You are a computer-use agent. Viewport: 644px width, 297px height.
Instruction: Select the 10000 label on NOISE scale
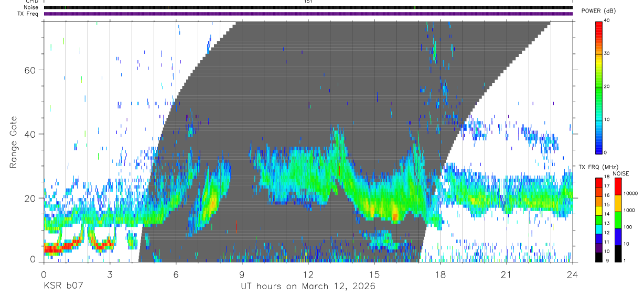[630, 194]
